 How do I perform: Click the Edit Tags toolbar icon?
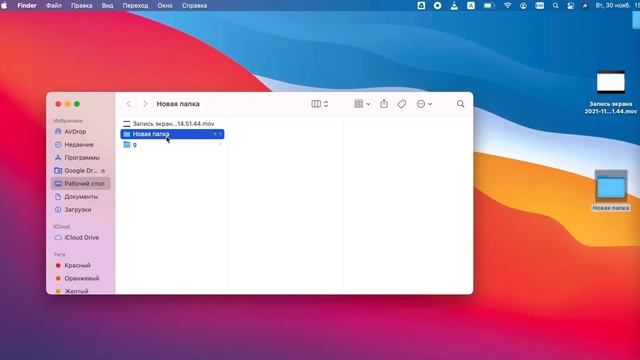coord(402,104)
